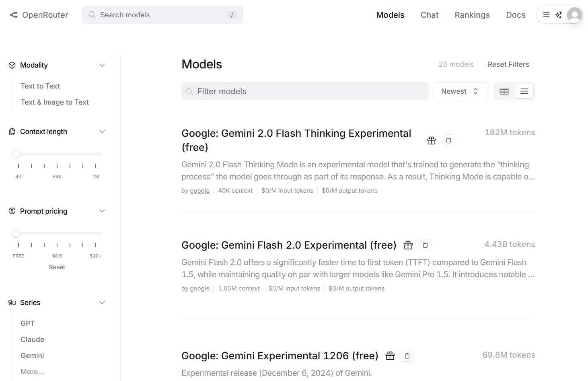This screenshot has height=381, width=588.
Task: Filter by GPT series
Action: point(28,323)
